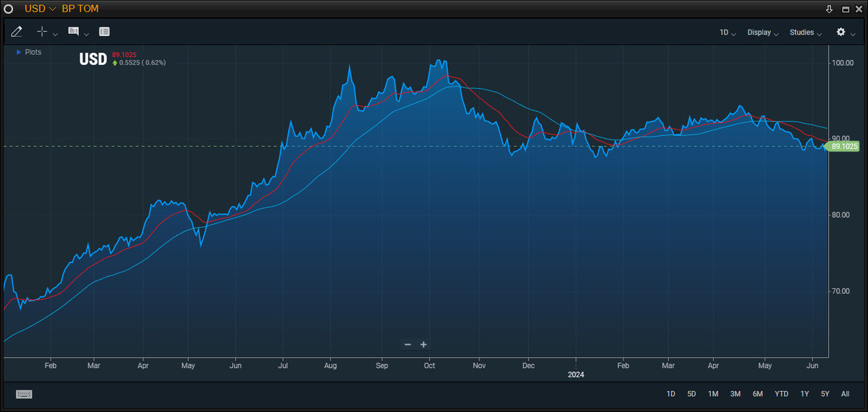Select the pencil drawing tool
This screenshot has height=412, width=868.
pyautogui.click(x=17, y=32)
